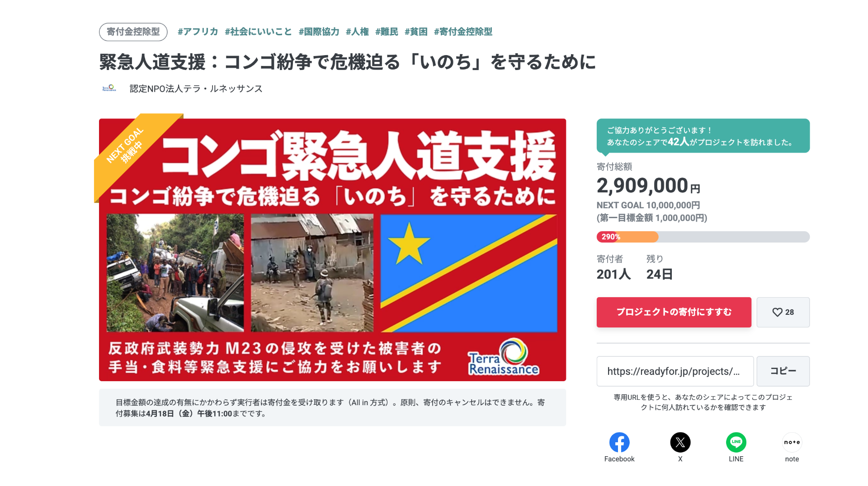Screen dimensions: 868x486
Task: Copy the share URL with コピー button
Action: (783, 371)
